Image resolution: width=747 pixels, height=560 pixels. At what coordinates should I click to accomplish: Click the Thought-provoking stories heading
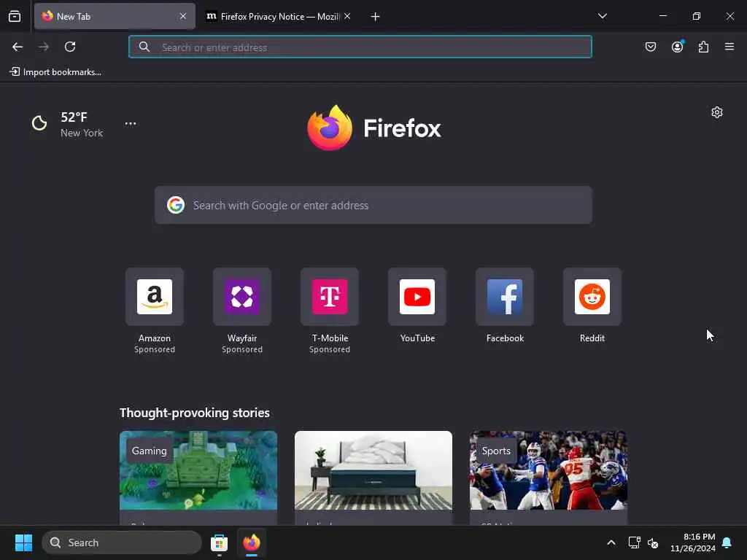(x=194, y=413)
